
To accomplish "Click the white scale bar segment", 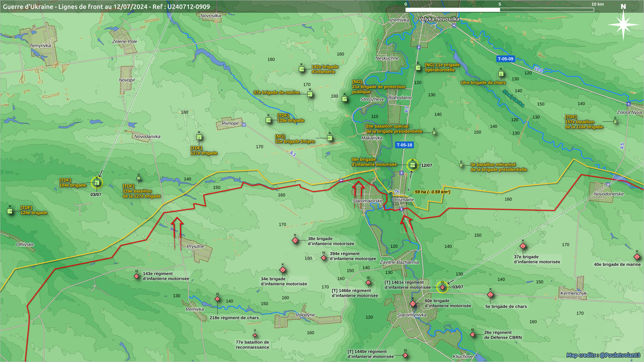I will click(452, 10).
